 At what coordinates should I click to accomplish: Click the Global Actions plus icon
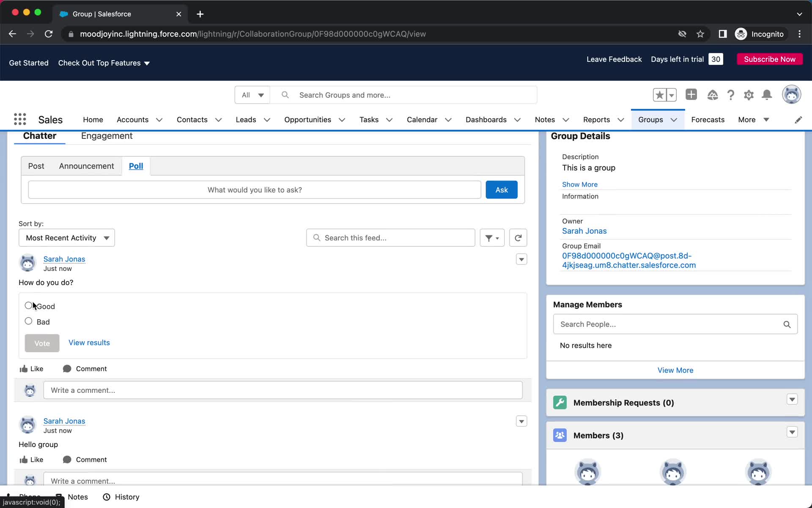click(x=691, y=94)
